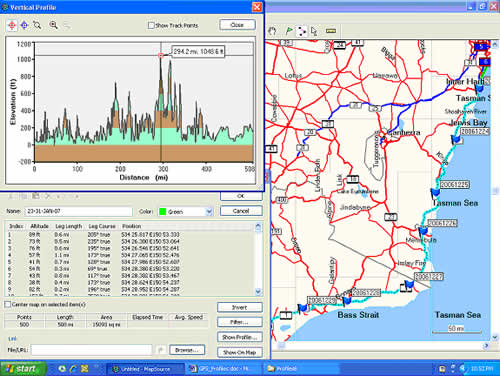This screenshot has width=500, height=376.
Task: Click the Show On Map button
Action: click(240, 352)
